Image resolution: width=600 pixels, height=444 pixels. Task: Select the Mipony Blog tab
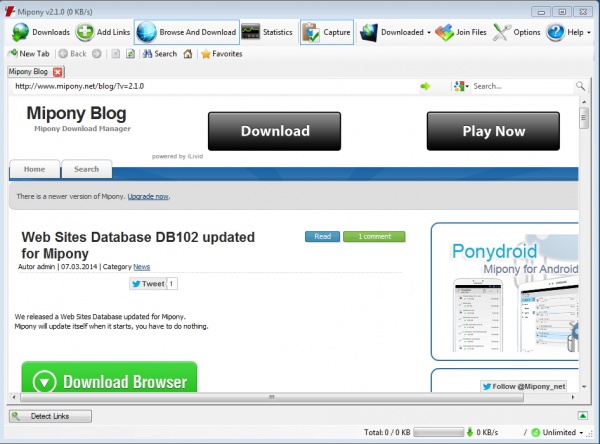pos(28,72)
